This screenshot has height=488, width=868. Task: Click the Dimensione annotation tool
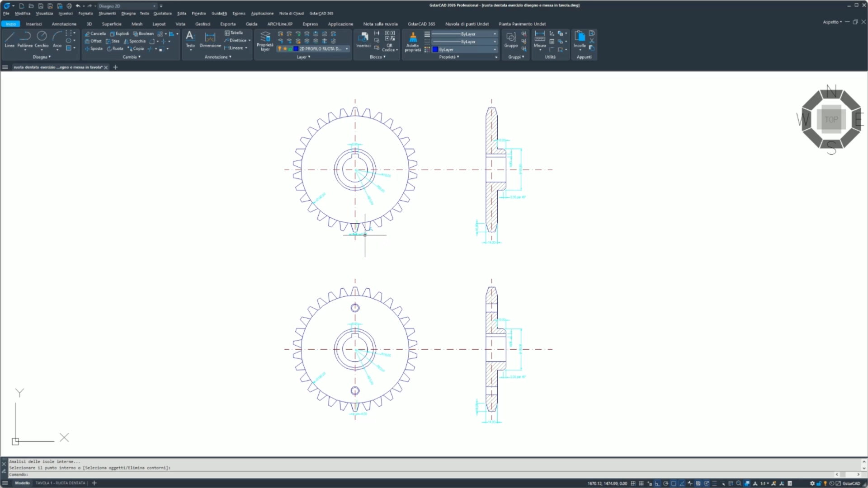[x=210, y=39]
